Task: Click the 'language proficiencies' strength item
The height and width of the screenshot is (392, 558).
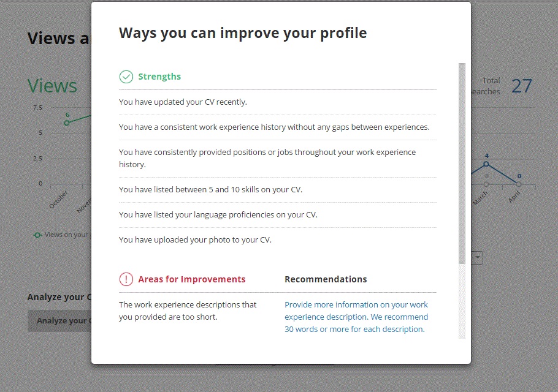Action: pyautogui.click(x=218, y=215)
